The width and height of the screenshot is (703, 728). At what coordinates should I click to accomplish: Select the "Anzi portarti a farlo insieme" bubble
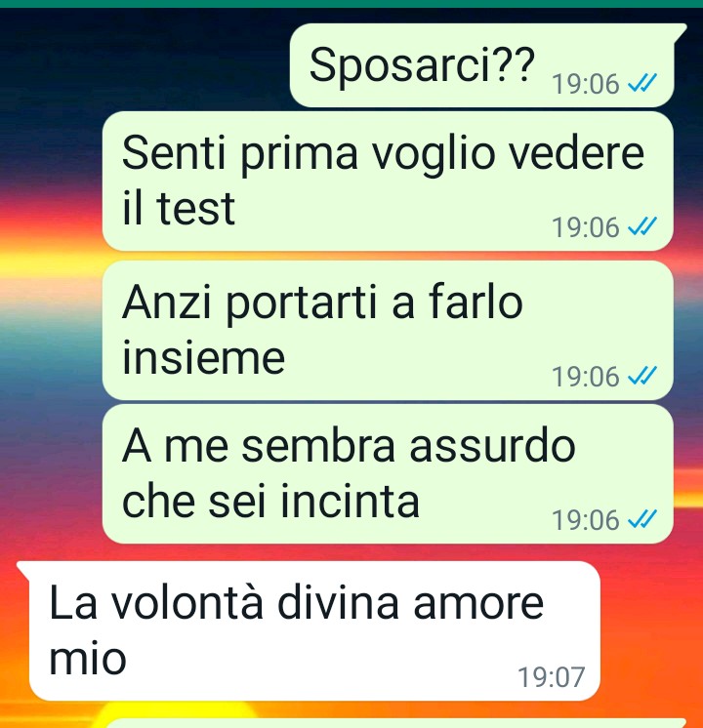point(388,330)
